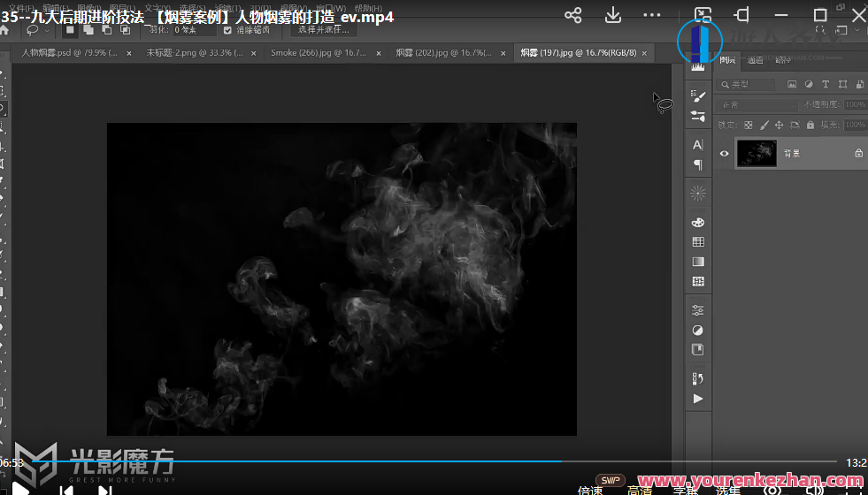Open the Swatches panel grid icon
Screen dimensions: 868x495
pos(698,241)
